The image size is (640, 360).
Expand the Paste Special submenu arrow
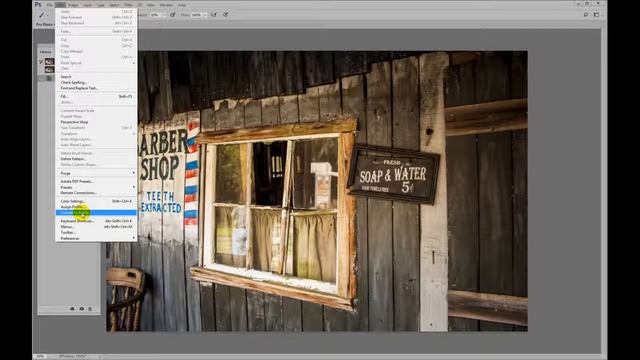pos(133,63)
